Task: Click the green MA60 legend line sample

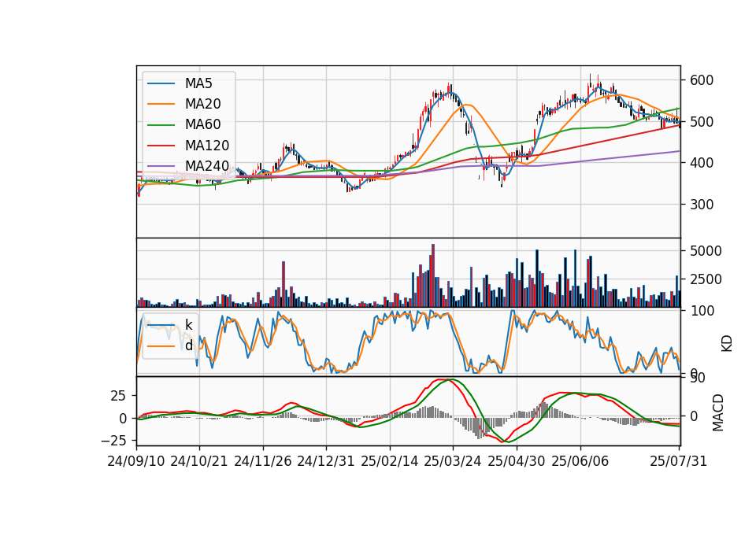Action: 161,125
